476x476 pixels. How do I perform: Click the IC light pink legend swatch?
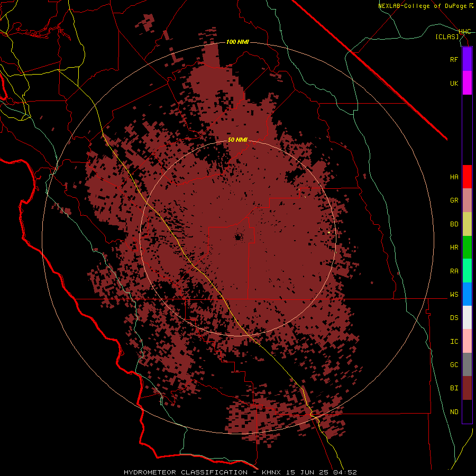click(x=467, y=341)
